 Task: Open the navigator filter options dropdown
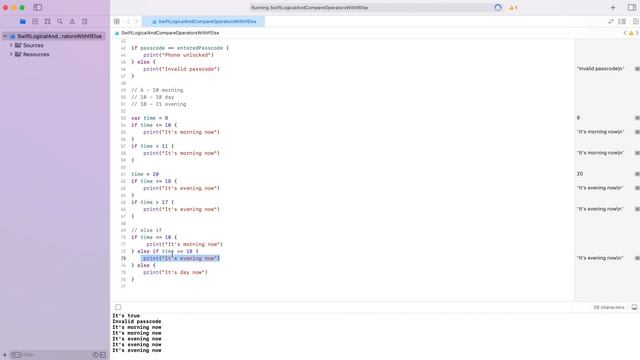point(16,355)
